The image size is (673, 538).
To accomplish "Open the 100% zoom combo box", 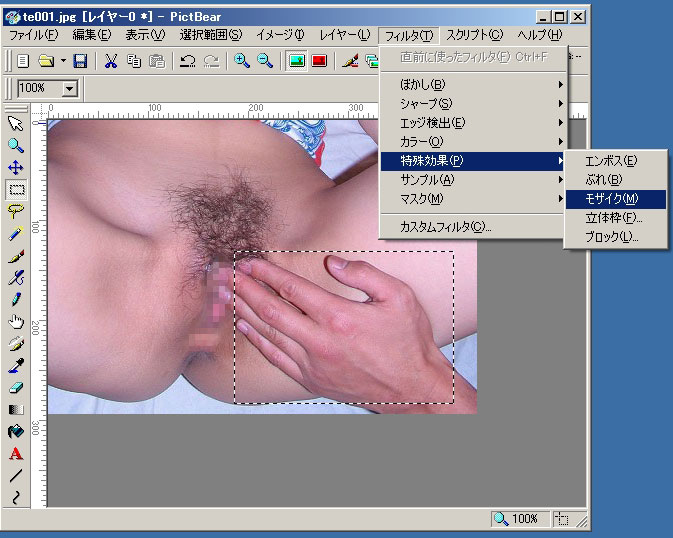I will pos(69,89).
